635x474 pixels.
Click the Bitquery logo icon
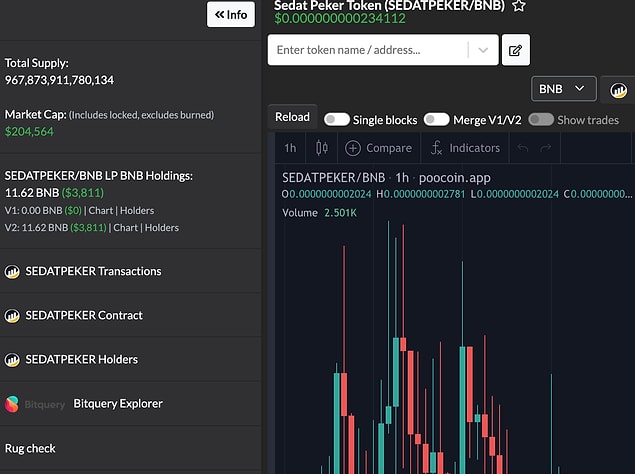12,404
